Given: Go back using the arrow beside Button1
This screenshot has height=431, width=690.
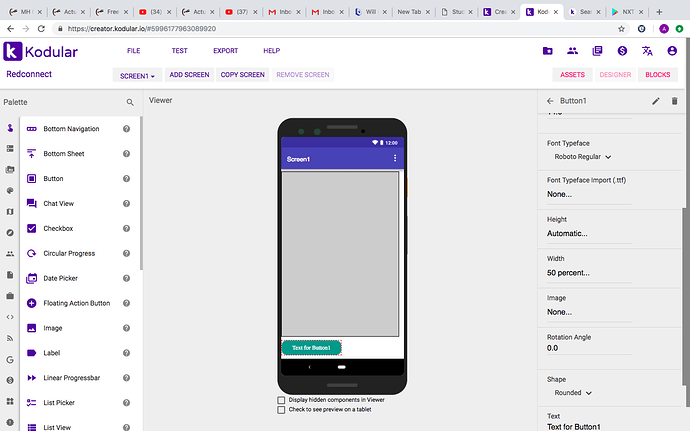Looking at the screenshot, I should pyautogui.click(x=549, y=101).
